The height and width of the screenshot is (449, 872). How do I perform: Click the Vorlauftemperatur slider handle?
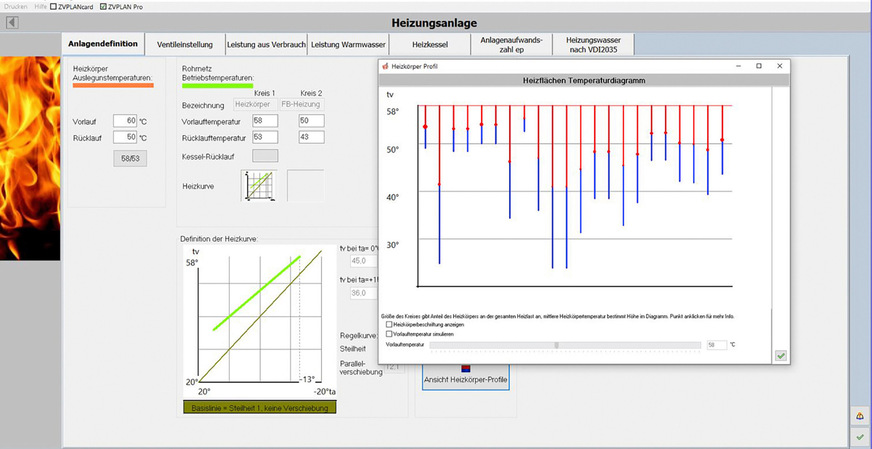[557, 345]
